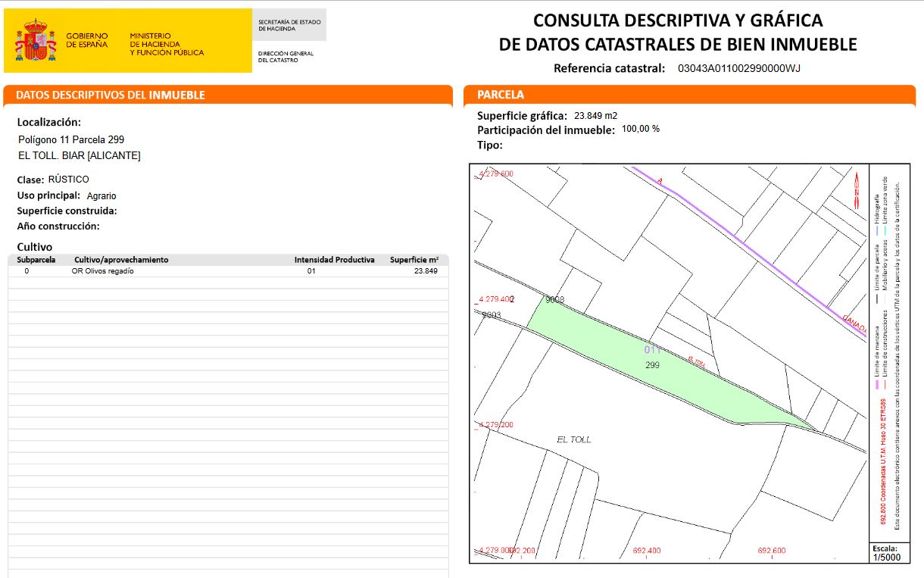
Task: Select cadastral reference 03043A011002990000WJ
Action: [x=738, y=68]
